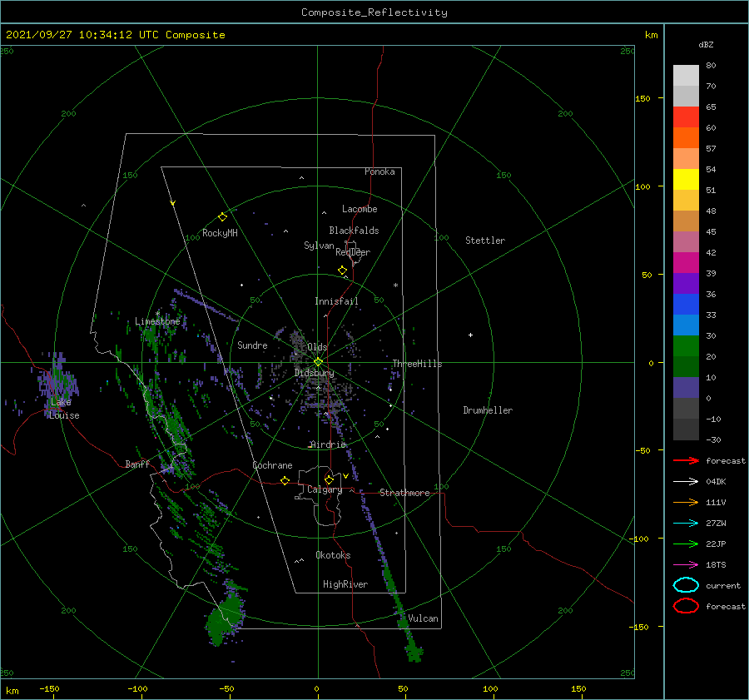
Task: Click the Blackfalds label
Action: pyautogui.click(x=354, y=231)
